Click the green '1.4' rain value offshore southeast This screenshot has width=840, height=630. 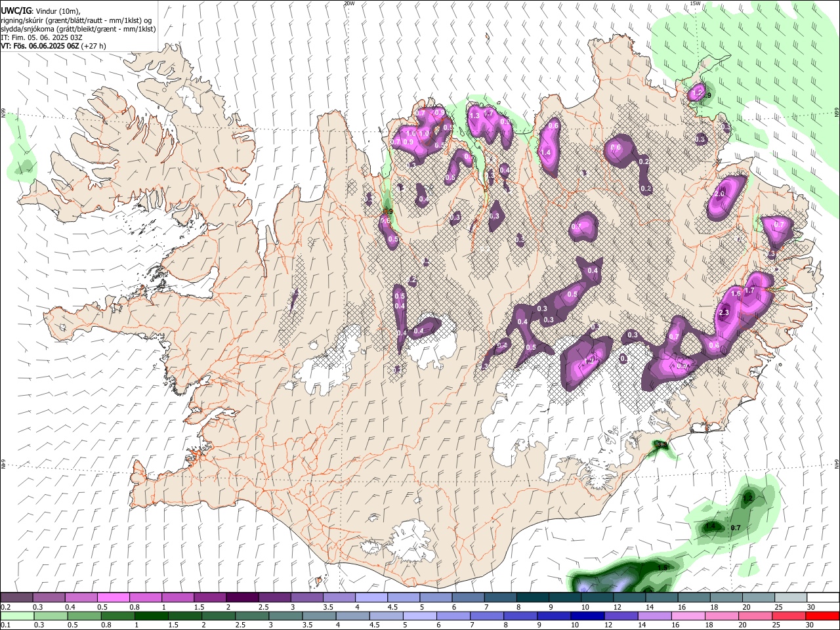(710, 526)
